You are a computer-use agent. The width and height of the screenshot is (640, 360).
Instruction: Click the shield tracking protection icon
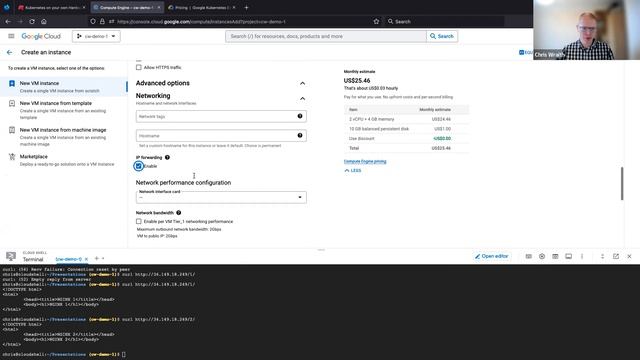click(x=93, y=21)
